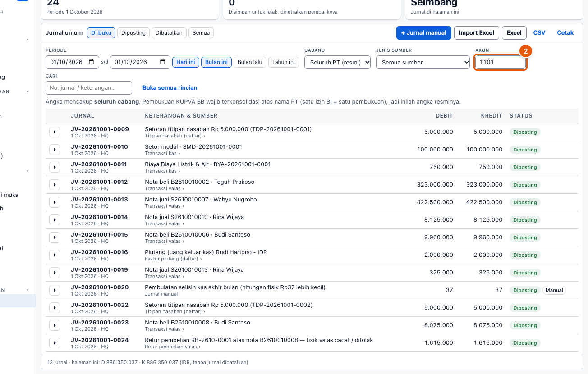The image size is (588, 374).
Task: Click the KREDIT column header
Action: point(492,116)
